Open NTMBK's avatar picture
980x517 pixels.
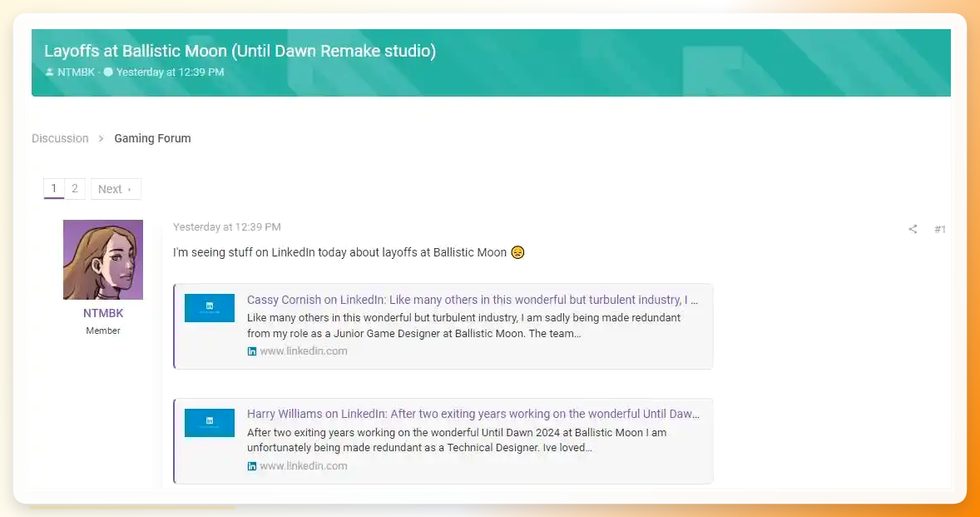[103, 260]
